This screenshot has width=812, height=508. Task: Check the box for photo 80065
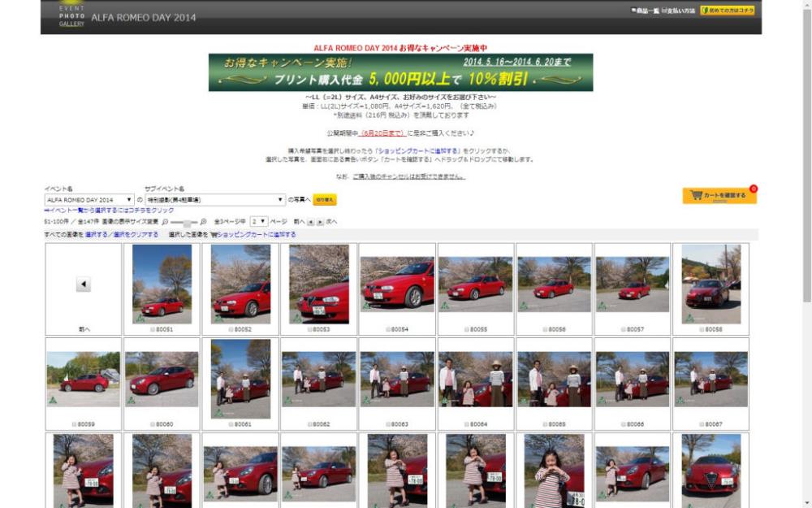tap(546, 424)
